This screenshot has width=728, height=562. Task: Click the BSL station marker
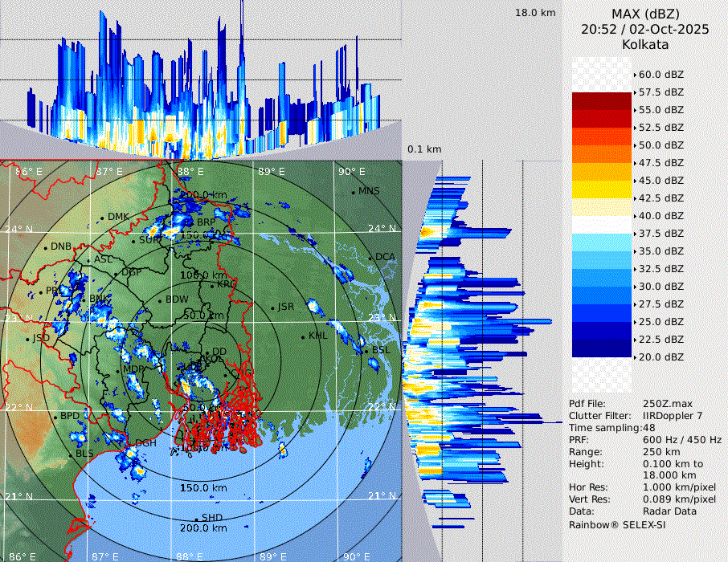pos(366,351)
